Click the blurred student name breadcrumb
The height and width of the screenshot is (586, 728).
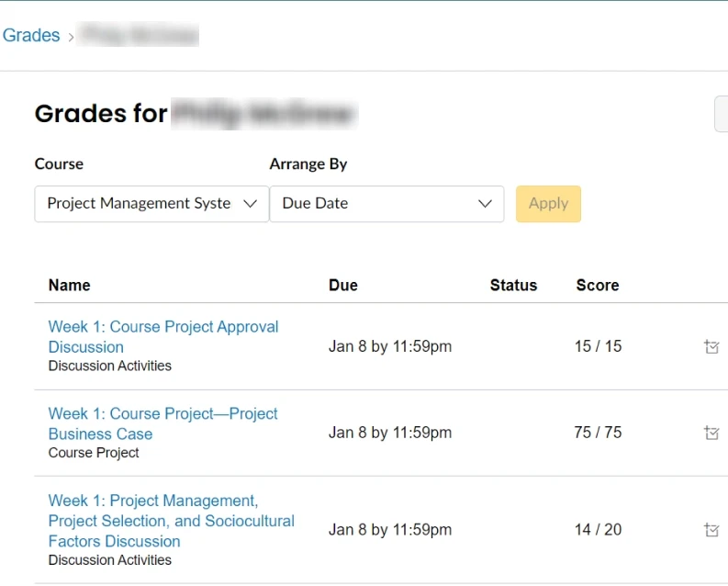(140, 36)
